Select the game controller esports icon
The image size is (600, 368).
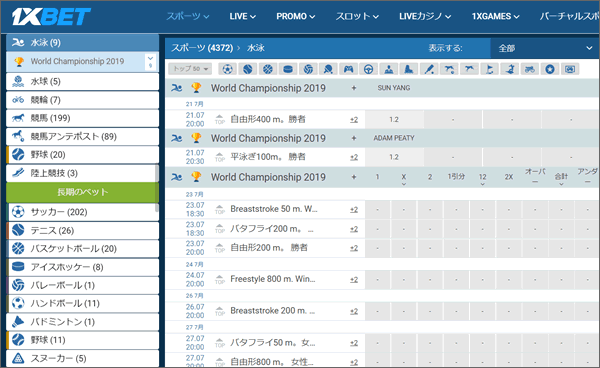348,69
